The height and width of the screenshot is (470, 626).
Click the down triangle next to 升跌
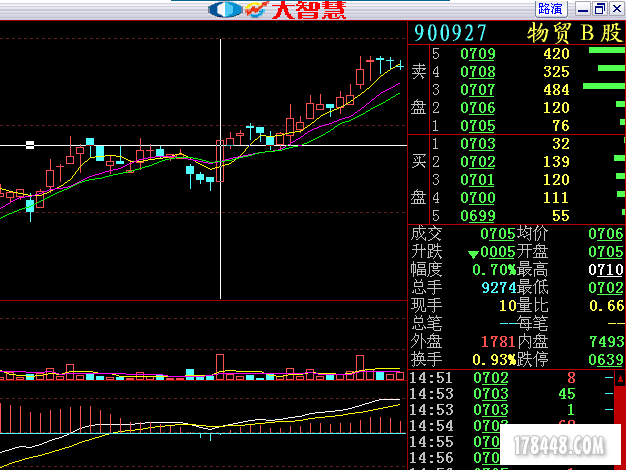click(x=472, y=252)
